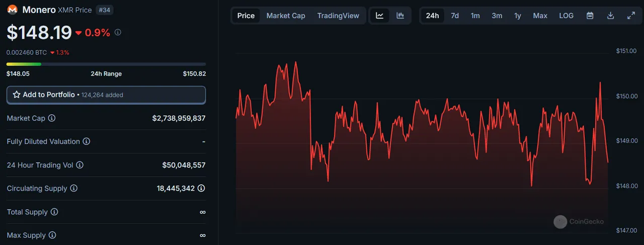The image size is (644, 245).
Task: Select the Price chart tab
Action: pos(246,16)
